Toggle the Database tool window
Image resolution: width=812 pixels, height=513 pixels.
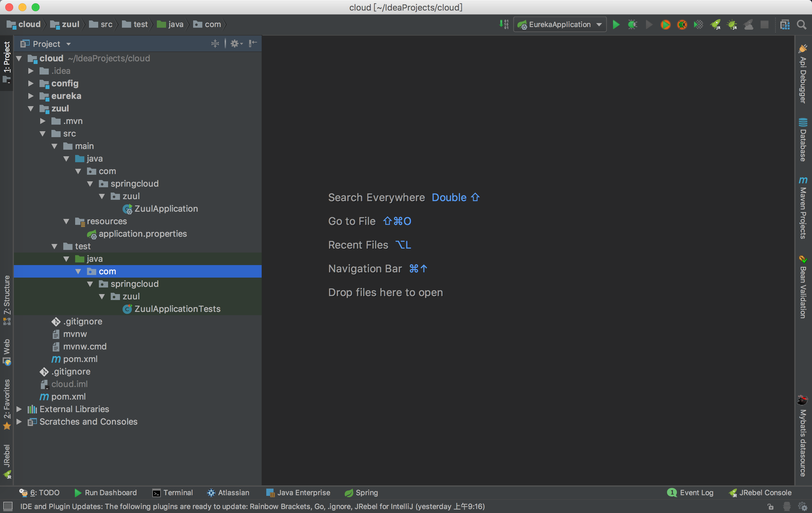(x=803, y=140)
